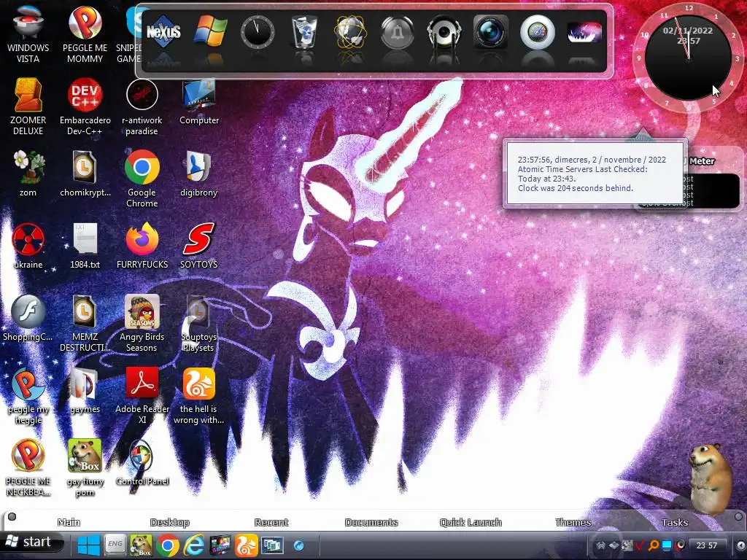
Task: Launch Chrome from the taskbar
Action: pyautogui.click(x=168, y=545)
